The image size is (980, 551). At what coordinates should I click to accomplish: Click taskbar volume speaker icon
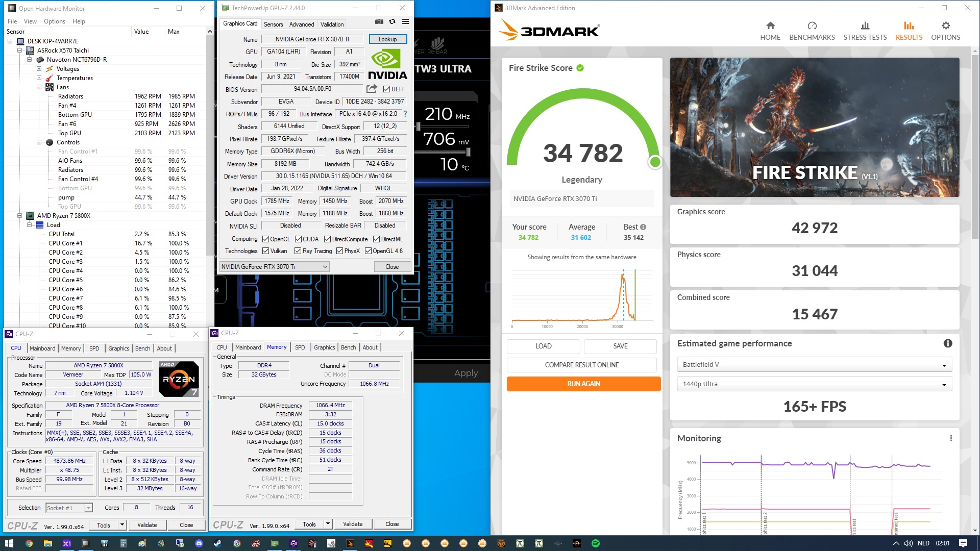909,543
